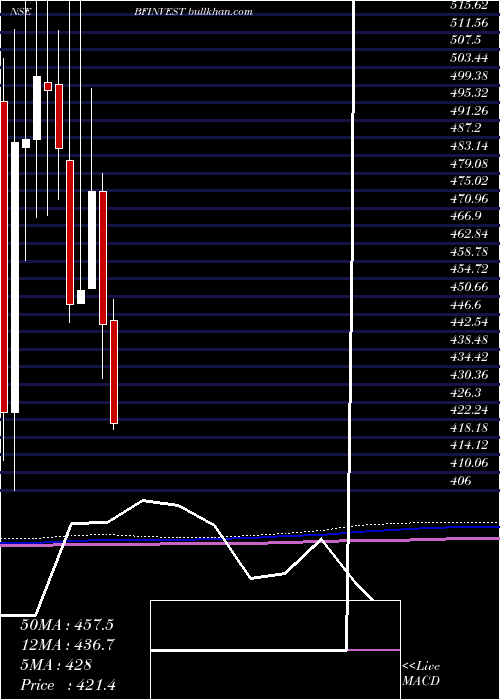Image resolution: width=500 pixels, height=700 pixels.
Task: Click the <<Live MACD label
Action: click(x=421, y=673)
